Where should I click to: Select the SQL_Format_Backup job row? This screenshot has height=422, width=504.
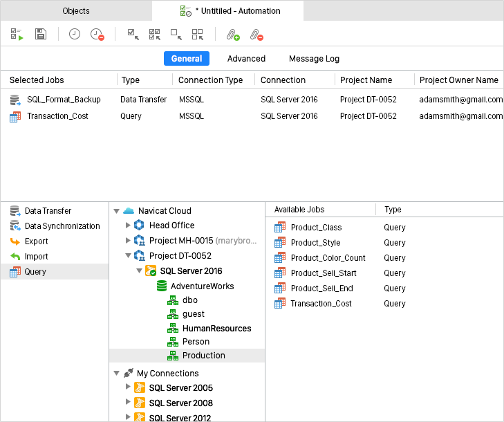[252, 100]
